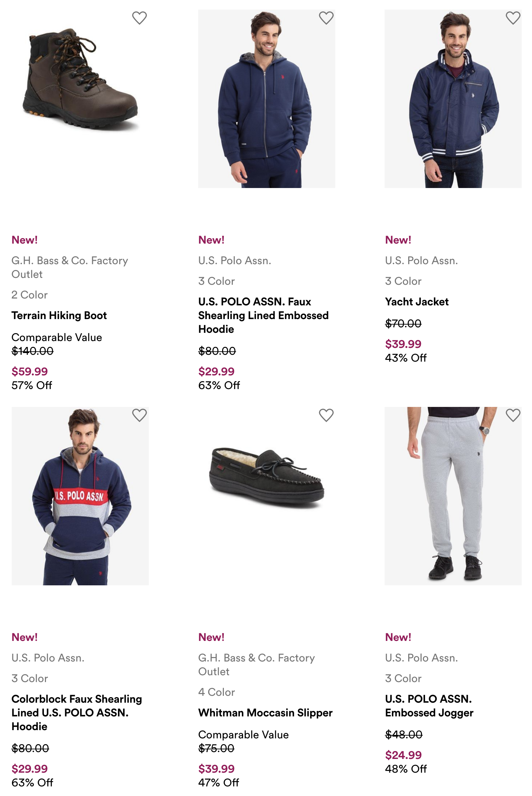Screen dimensions: 532x796
Task: Open the Terrain Hiking Boot title link
Action: (x=59, y=315)
